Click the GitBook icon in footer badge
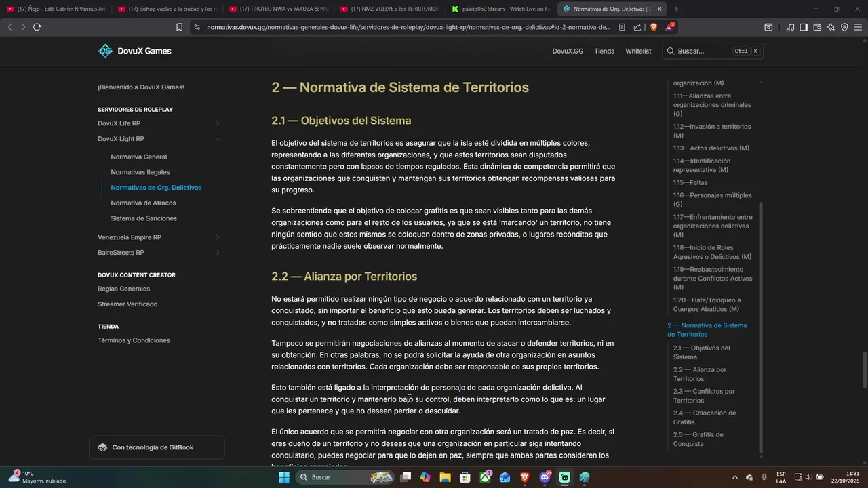The width and height of the screenshot is (868, 488). pyautogui.click(x=102, y=447)
